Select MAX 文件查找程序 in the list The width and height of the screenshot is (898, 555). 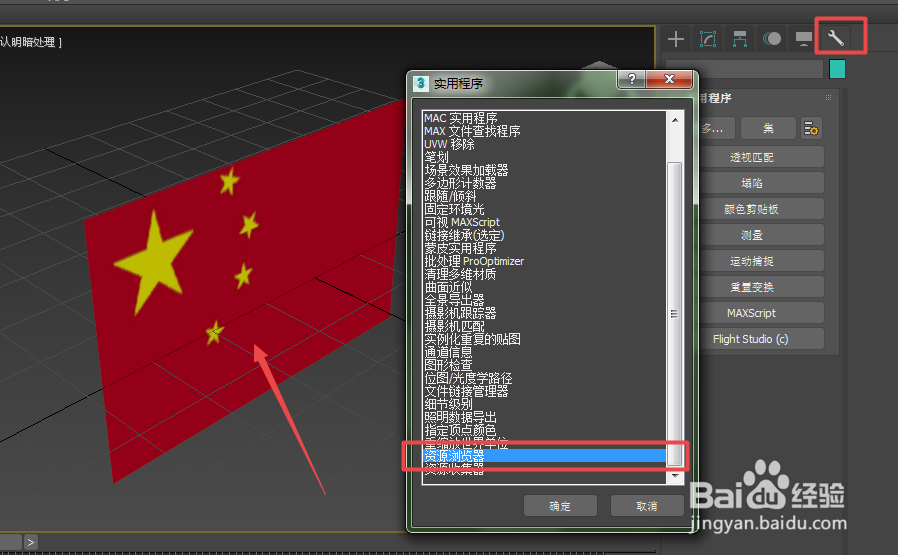coord(472,131)
